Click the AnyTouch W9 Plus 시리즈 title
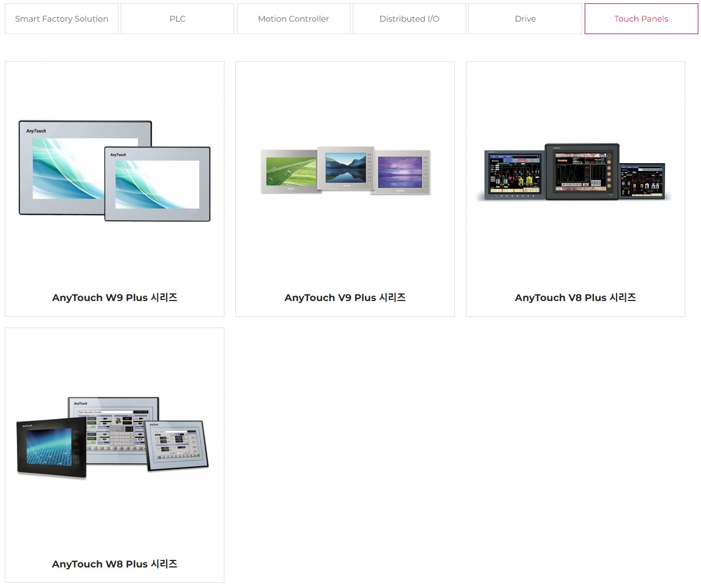The image size is (701, 588). [115, 298]
